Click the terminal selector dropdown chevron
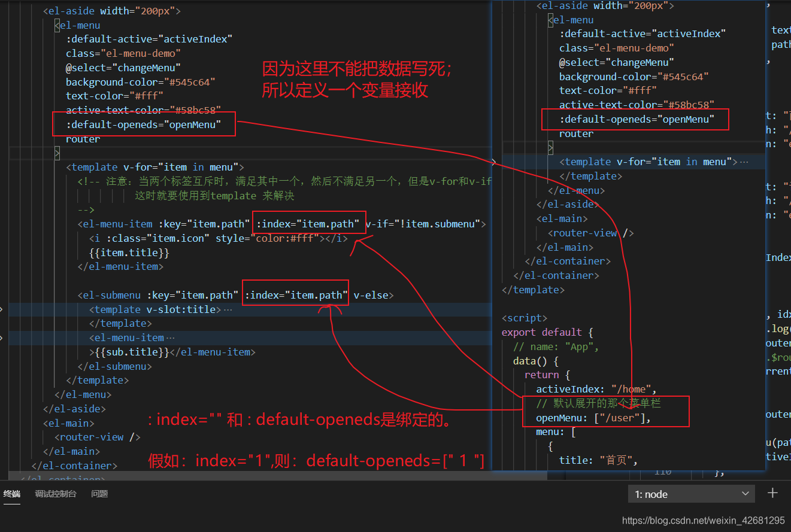 click(x=744, y=494)
